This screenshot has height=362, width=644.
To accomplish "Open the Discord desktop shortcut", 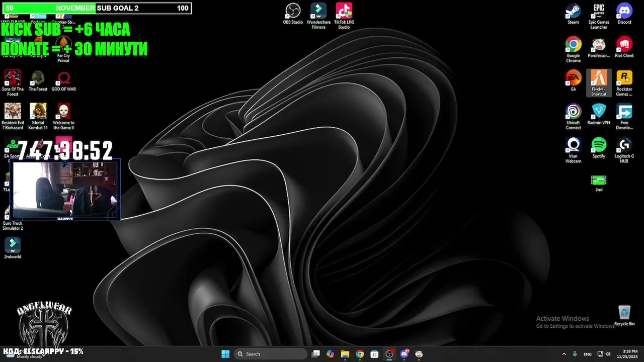I will coord(624,14).
